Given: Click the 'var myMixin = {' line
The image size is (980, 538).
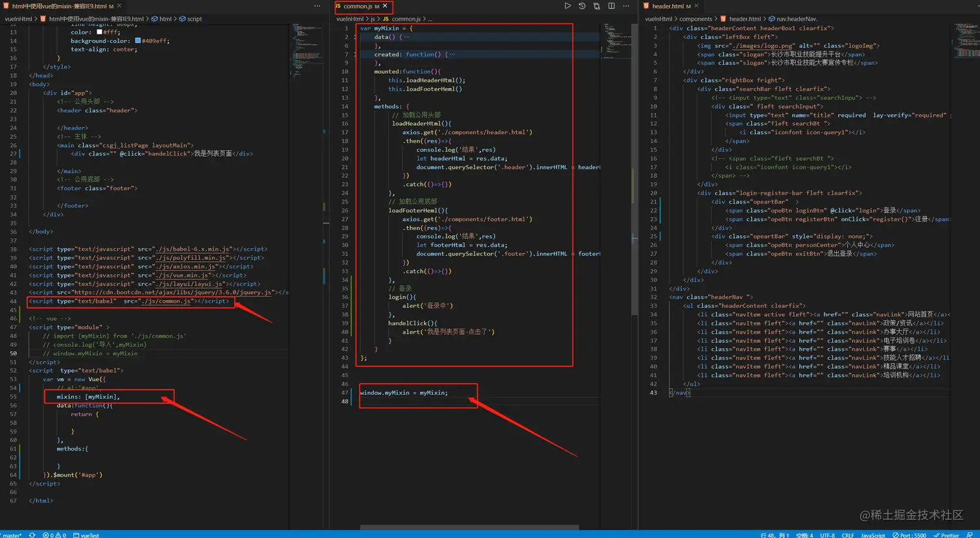Looking at the screenshot, I should tap(386, 29).
